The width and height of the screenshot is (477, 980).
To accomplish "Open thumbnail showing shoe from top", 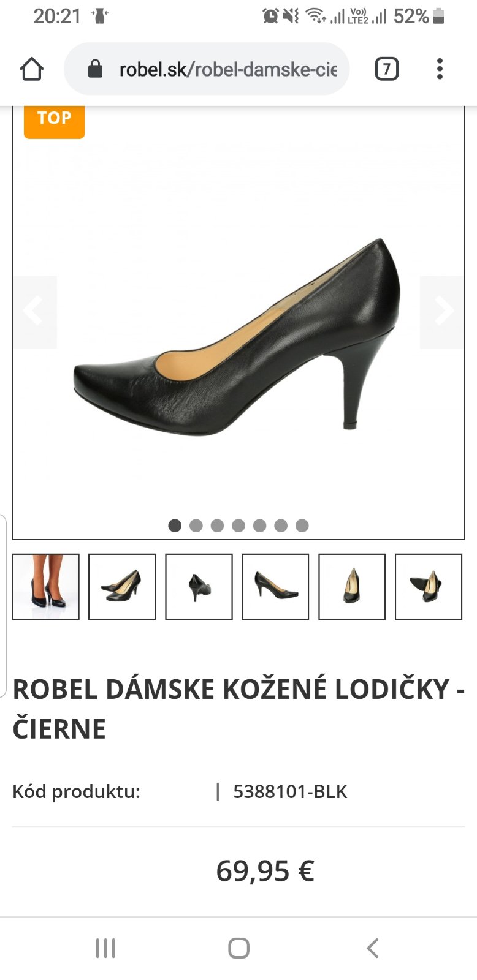I will tap(352, 587).
